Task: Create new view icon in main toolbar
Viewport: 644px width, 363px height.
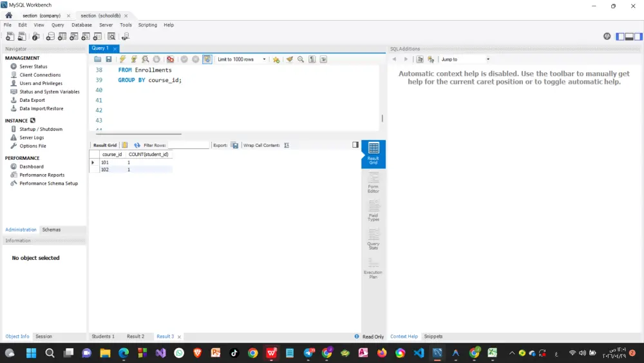Action: (73, 37)
